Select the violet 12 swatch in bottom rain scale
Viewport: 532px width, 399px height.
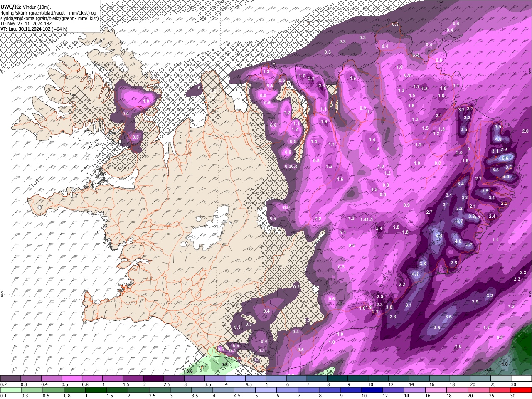point(393,390)
